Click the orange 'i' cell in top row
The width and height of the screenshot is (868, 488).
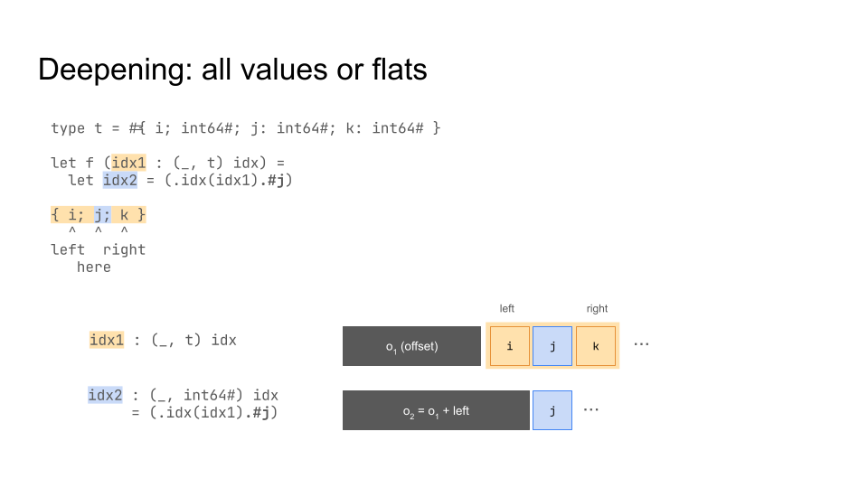510,346
